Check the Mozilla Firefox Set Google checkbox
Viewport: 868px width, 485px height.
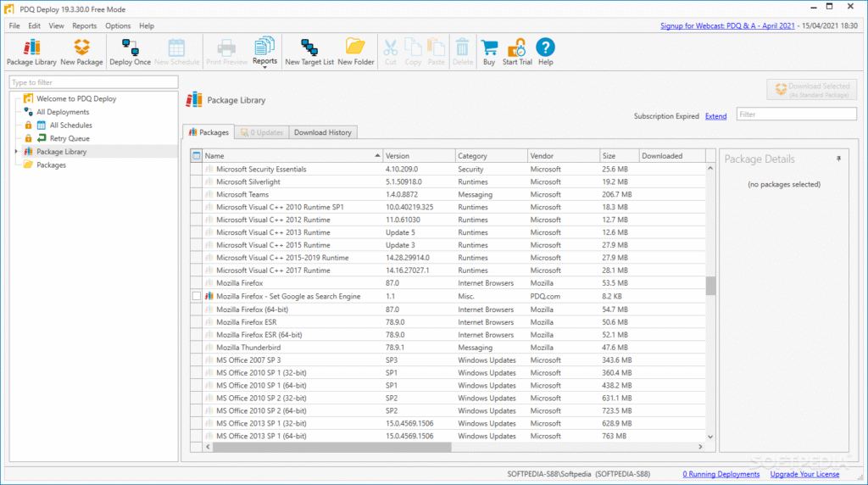[x=197, y=297]
